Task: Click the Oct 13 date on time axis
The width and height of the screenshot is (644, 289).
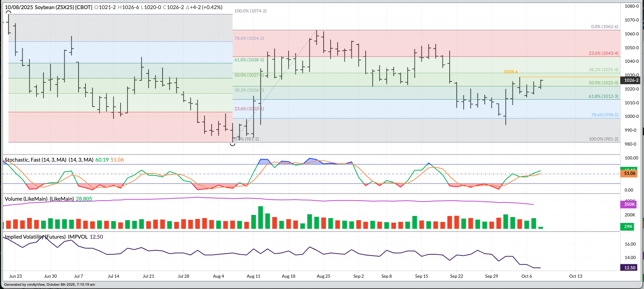Action: pos(575,276)
